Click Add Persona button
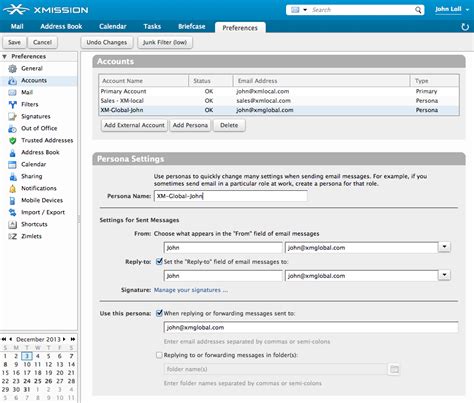Image resolution: width=474 pixels, height=403 pixels. [190, 125]
